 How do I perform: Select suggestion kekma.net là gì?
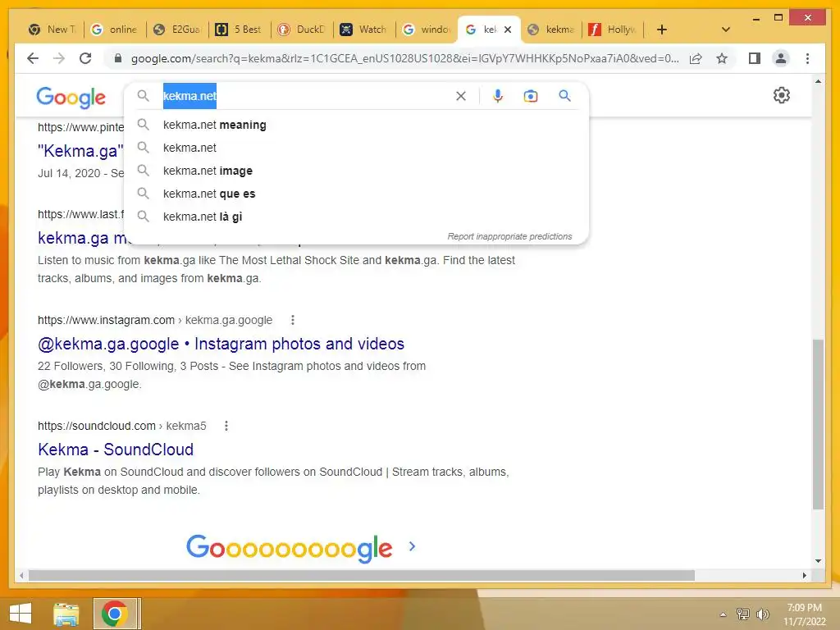[356, 217]
